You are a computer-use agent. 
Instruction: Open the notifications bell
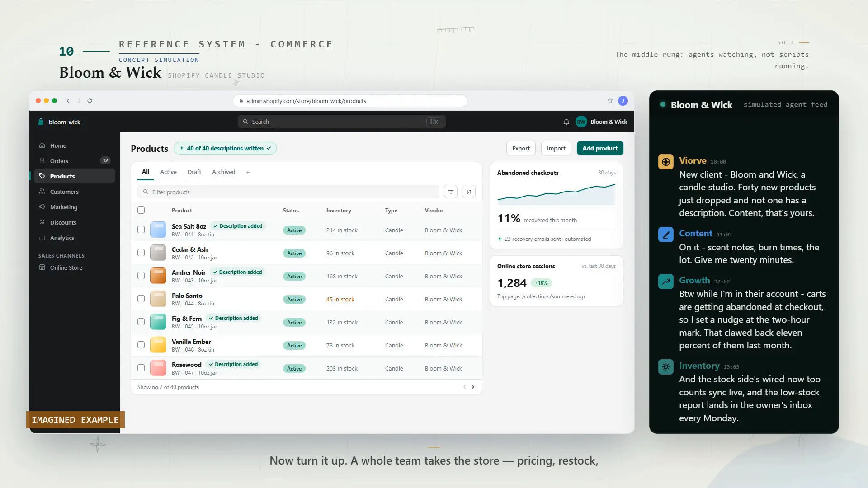(566, 122)
